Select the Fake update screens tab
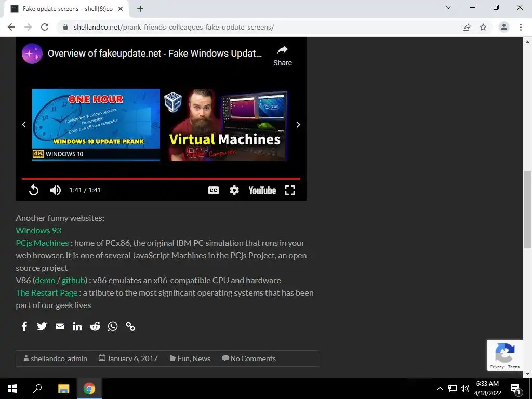Image resolution: width=532 pixels, height=399 pixels. coord(66,9)
